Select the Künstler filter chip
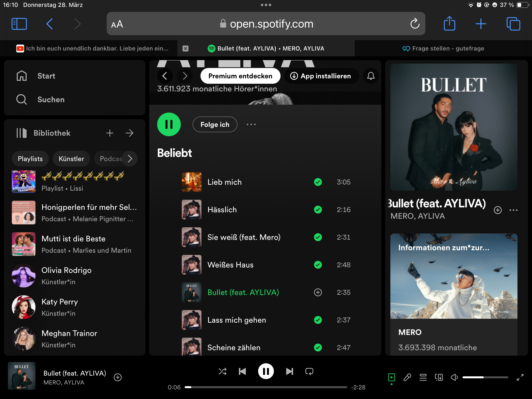The width and height of the screenshot is (532, 399). coord(71,159)
